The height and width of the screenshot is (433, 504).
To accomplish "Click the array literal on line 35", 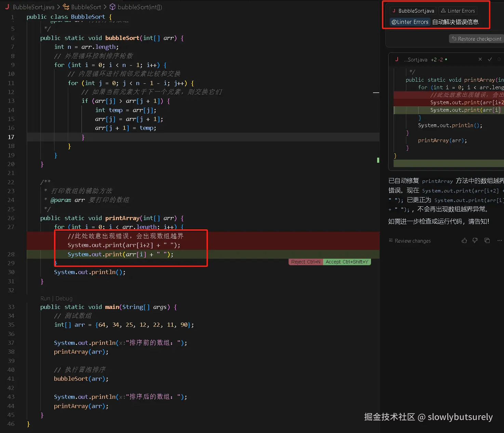I will 143,325.
